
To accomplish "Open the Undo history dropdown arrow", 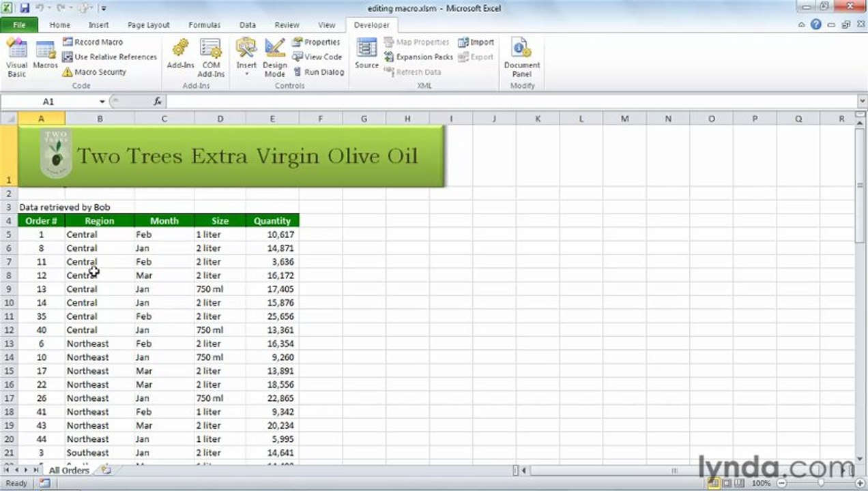I will [x=48, y=8].
